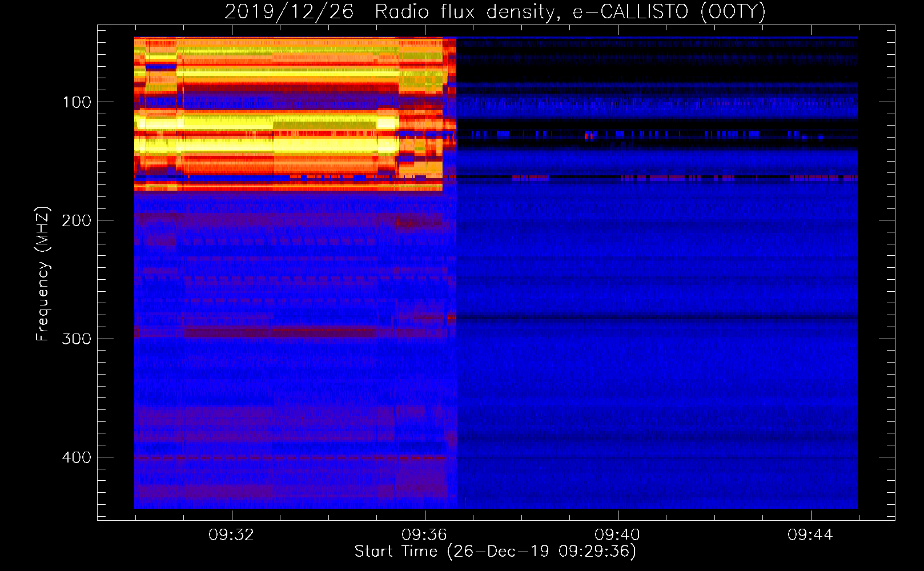Screen dimensions: 924x571
Task: Click the 100 frequency tick label
Action: point(77,102)
